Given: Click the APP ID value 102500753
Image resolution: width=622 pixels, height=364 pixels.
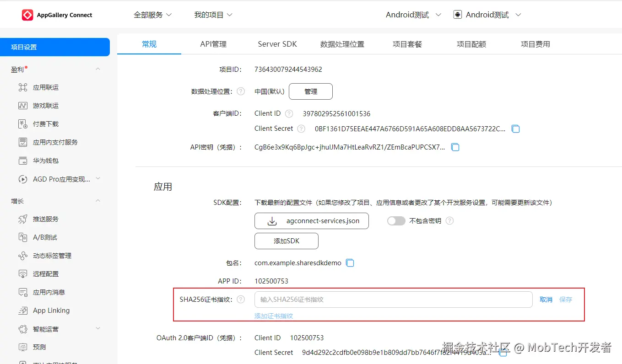Looking at the screenshot, I should click(x=271, y=281).
